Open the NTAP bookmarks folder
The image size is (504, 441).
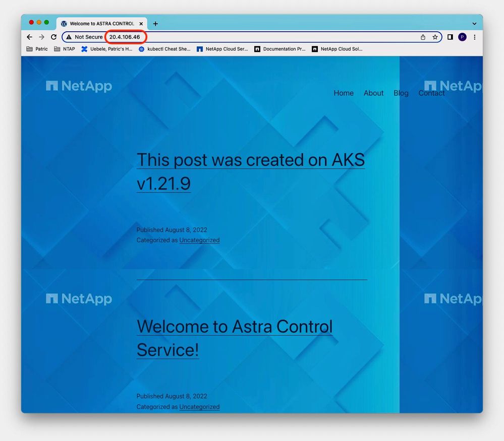pyautogui.click(x=65, y=49)
